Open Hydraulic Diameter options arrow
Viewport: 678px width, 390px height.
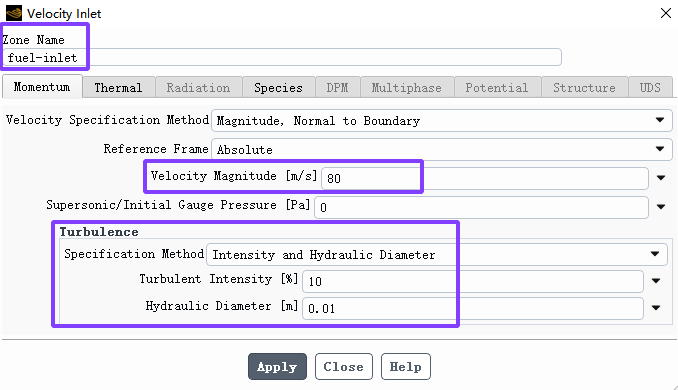(656, 308)
